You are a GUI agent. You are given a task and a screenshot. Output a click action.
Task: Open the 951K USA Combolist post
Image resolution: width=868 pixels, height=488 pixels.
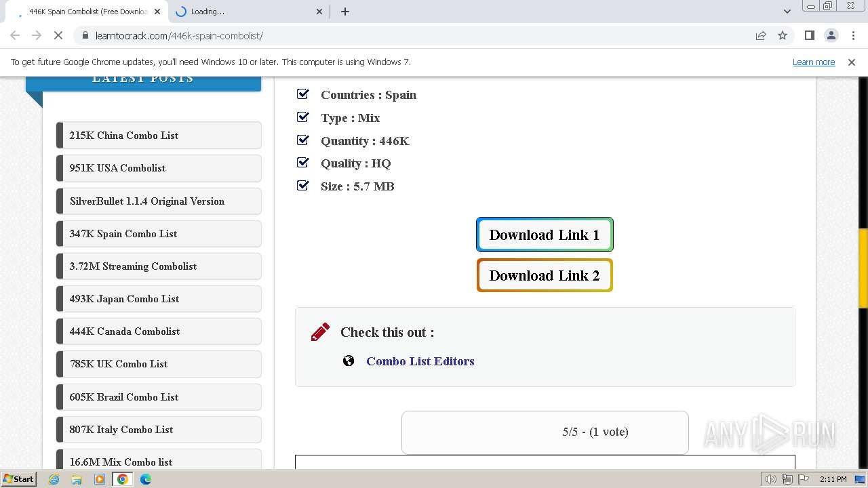[x=159, y=168]
